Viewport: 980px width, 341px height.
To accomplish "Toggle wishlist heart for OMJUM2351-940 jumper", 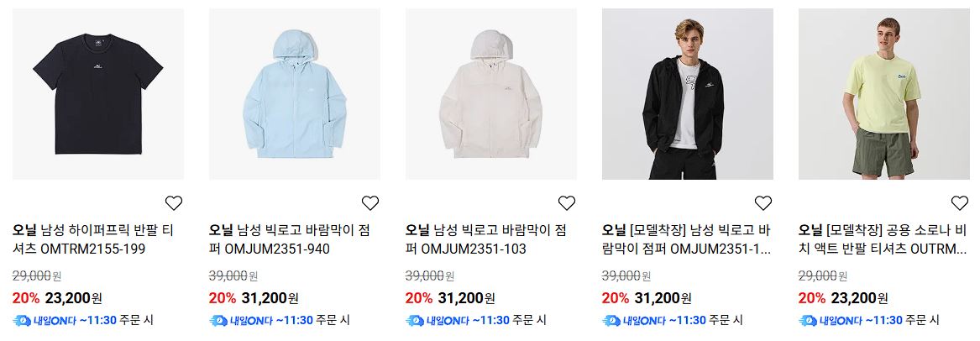I will [370, 203].
